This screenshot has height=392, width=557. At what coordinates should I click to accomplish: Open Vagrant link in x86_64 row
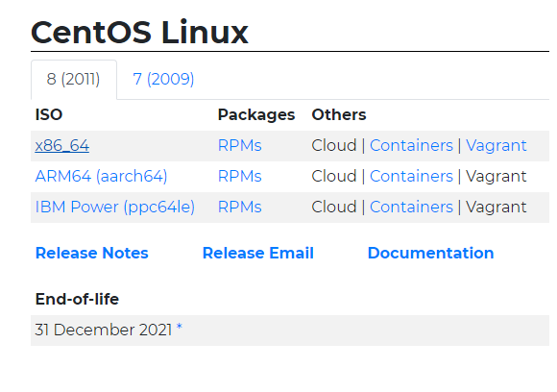coord(496,146)
